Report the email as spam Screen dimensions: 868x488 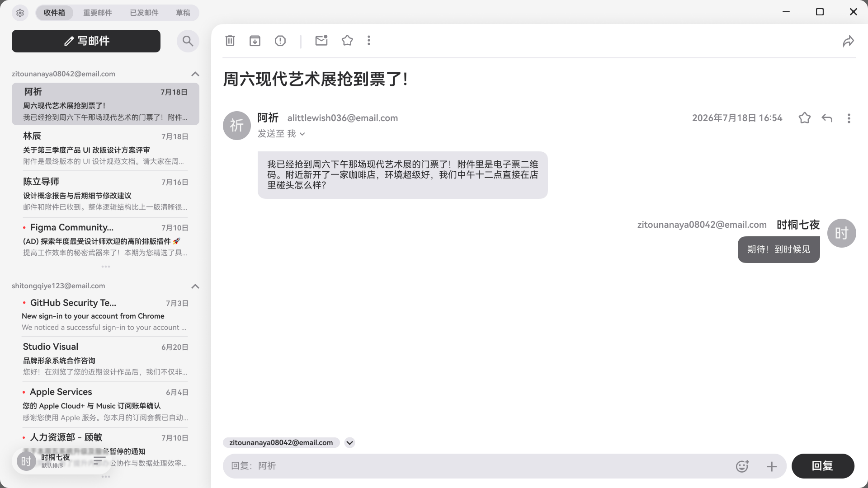pos(280,41)
